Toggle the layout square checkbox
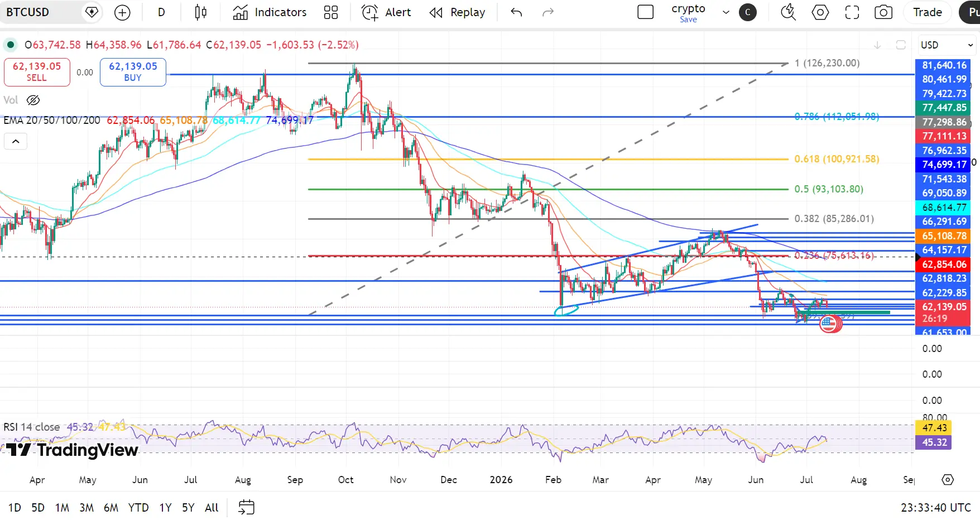The height and width of the screenshot is (520, 980). click(x=646, y=12)
